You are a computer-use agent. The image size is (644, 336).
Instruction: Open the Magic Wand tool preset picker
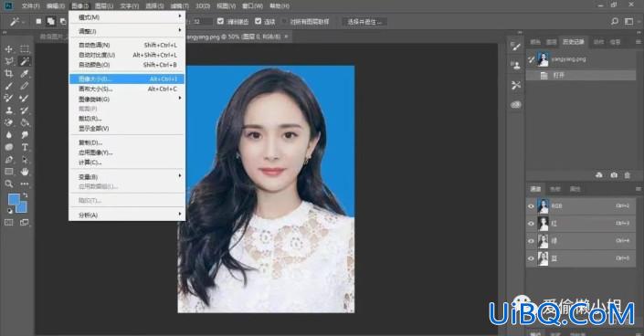(17, 21)
